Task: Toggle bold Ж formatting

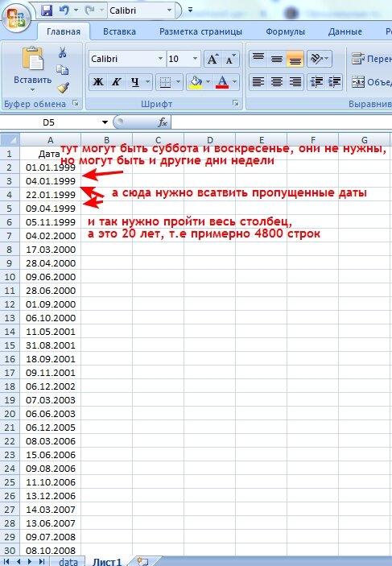Action: [x=98, y=82]
